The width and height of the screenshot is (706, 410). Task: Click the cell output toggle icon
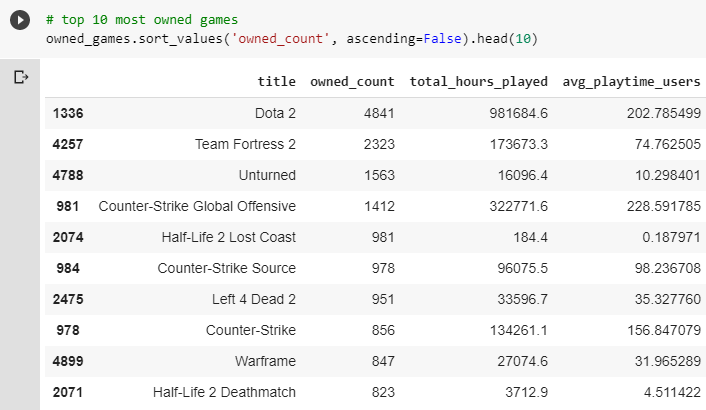click(x=21, y=77)
